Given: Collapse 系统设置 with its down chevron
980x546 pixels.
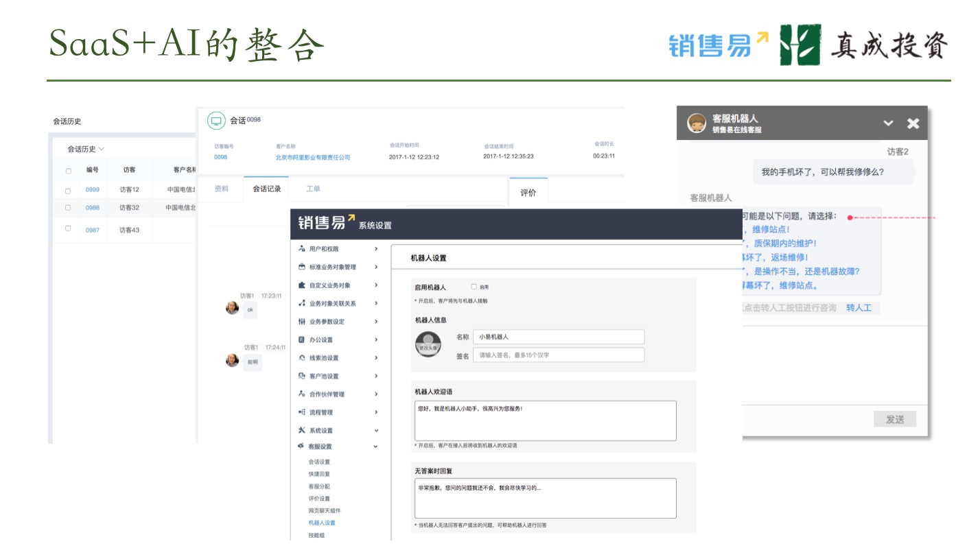Looking at the screenshot, I should click(x=376, y=431).
